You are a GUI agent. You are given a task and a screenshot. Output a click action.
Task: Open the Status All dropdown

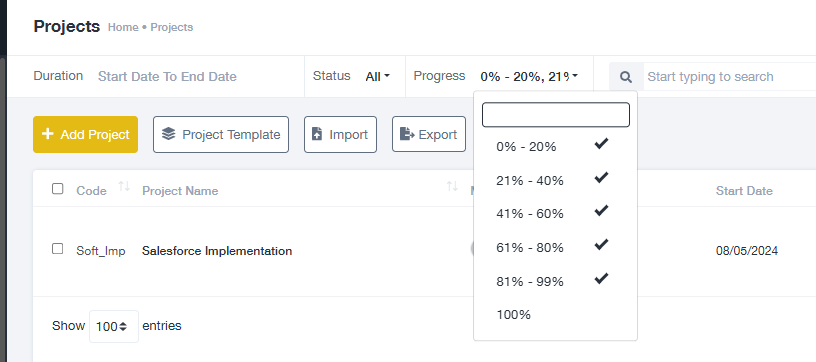377,77
